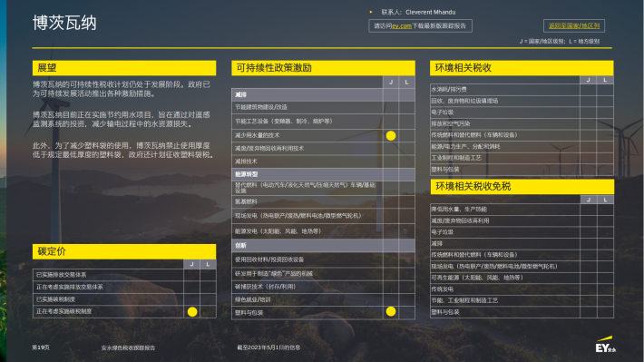
Task: Open the ey.com hyperlink
Action: (402, 26)
